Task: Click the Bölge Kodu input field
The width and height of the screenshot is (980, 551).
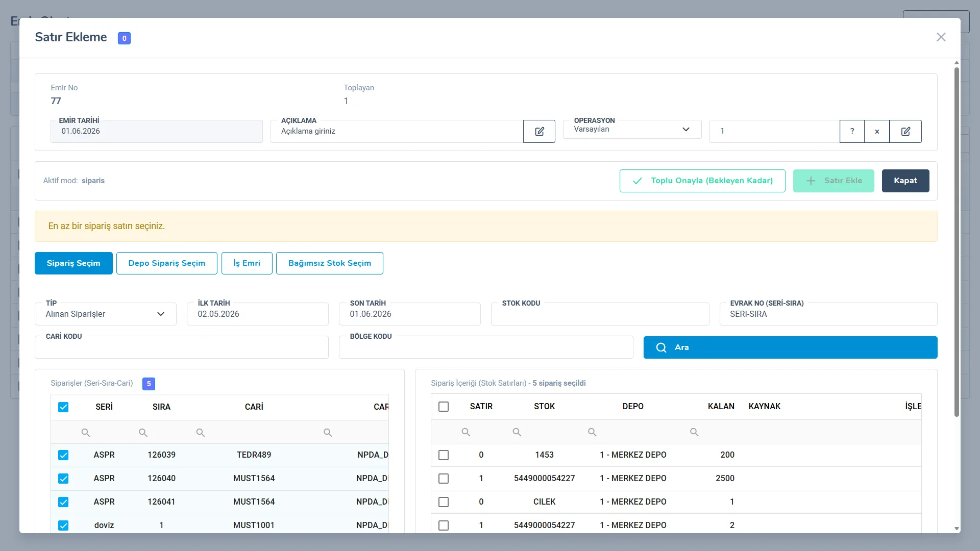Action: click(486, 347)
